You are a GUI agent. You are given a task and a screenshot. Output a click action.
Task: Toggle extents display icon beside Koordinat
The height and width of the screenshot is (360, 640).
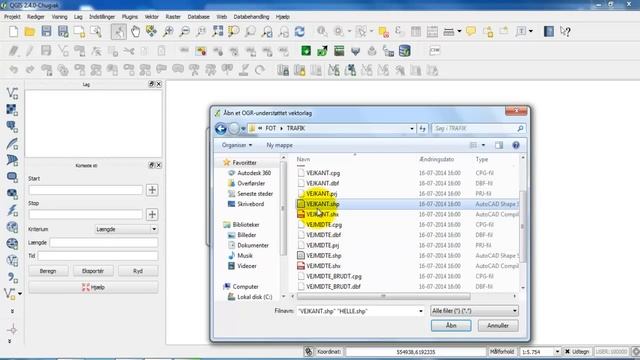coord(309,351)
